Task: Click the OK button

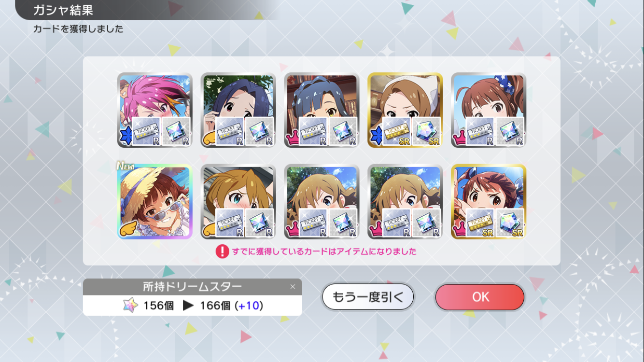Action: tap(479, 297)
